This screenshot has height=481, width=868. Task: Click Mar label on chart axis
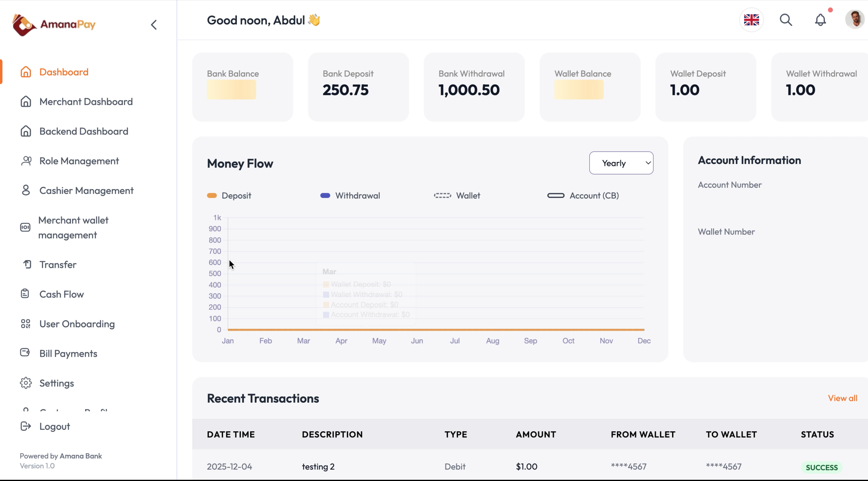(303, 341)
